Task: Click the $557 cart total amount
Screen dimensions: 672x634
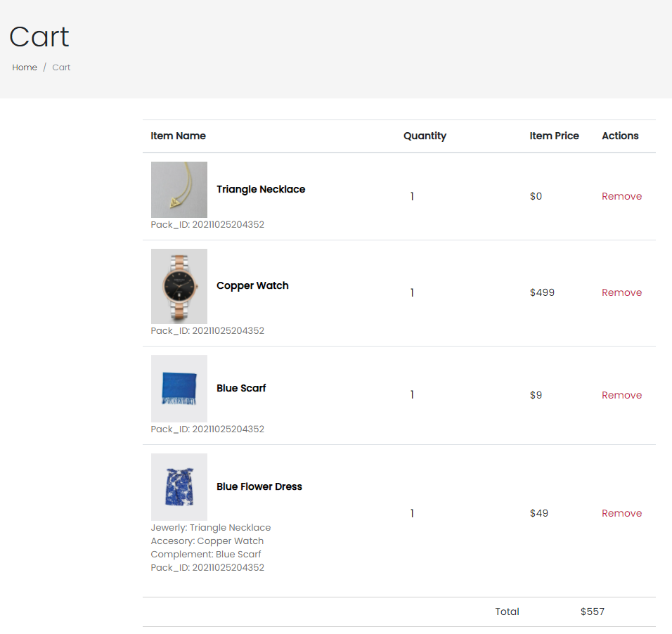Action: [x=592, y=612]
